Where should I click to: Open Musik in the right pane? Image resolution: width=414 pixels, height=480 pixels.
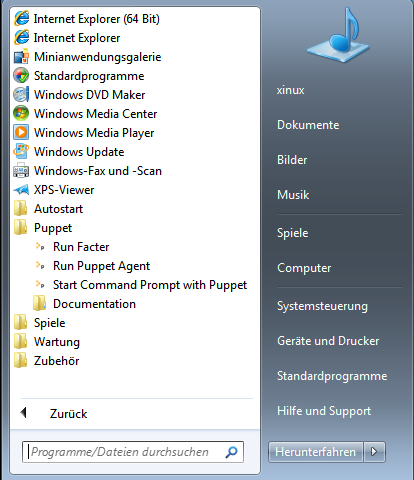tap(293, 195)
